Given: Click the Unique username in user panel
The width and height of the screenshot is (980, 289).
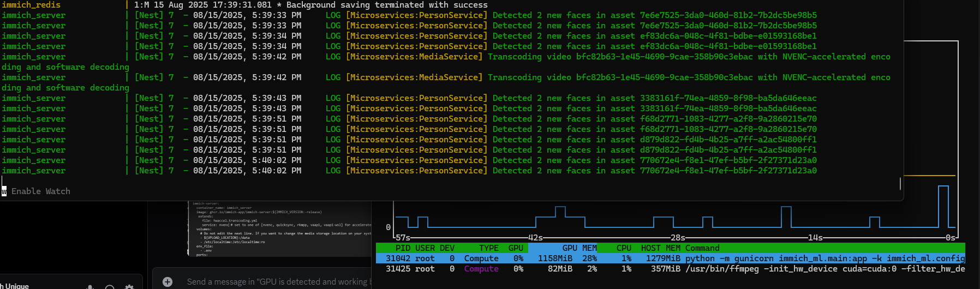Looking at the screenshot, I should pos(16,286).
